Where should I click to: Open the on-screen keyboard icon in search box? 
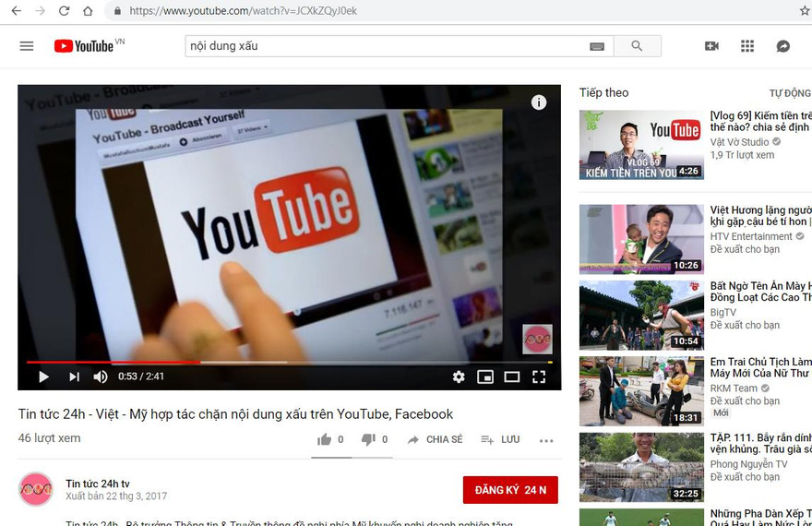597,46
